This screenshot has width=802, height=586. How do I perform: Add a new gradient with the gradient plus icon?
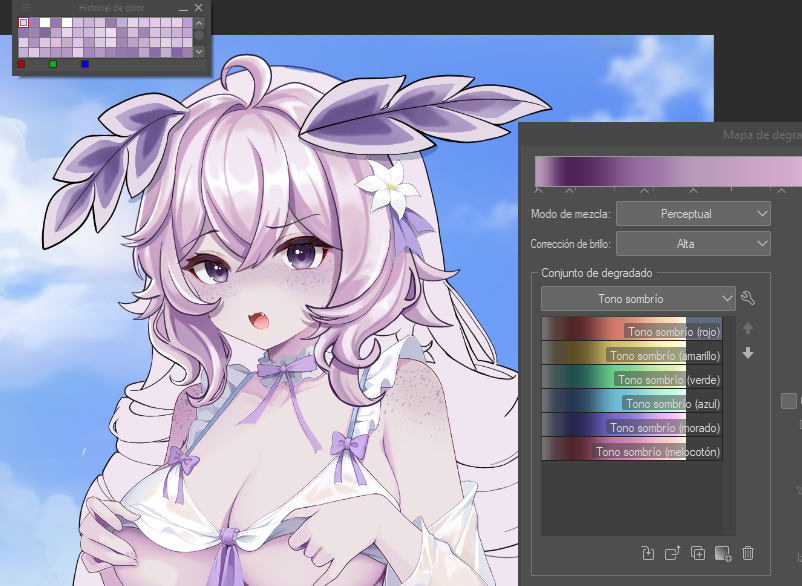723,553
